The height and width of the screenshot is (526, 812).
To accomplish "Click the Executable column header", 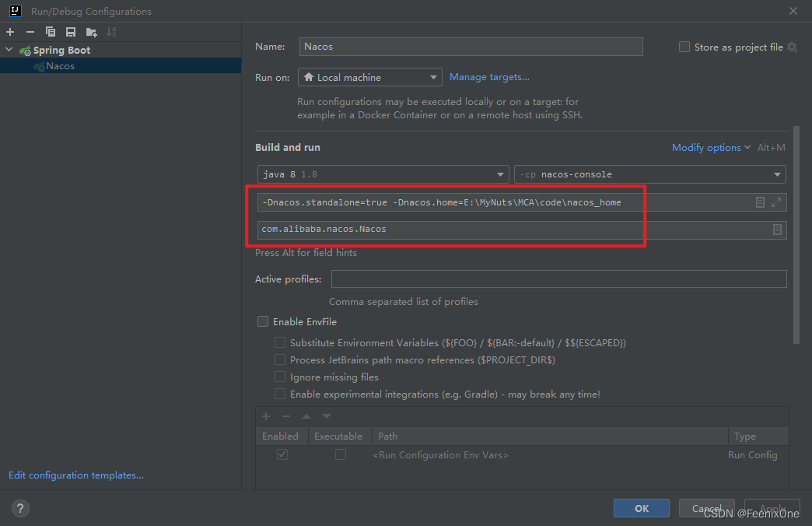I will point(338,437).
